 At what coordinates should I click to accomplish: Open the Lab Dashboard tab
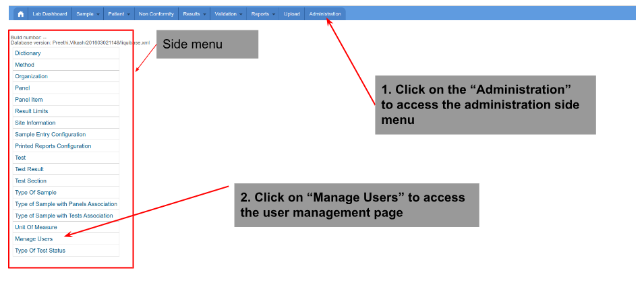tap(50, 14)
